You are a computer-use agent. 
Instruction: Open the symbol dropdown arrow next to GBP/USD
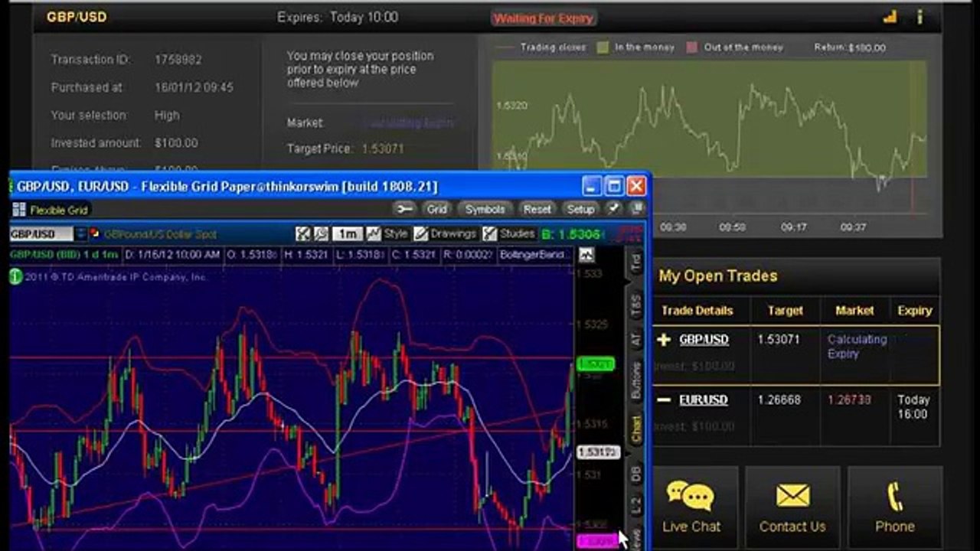point(81,234)
